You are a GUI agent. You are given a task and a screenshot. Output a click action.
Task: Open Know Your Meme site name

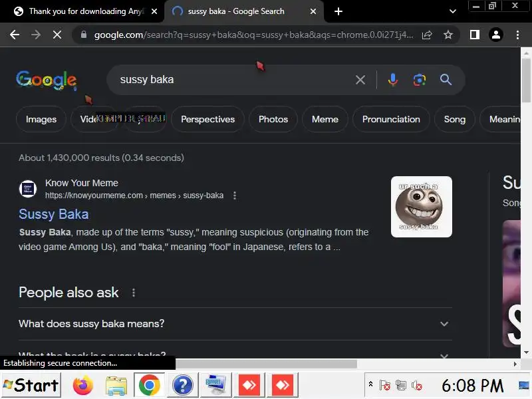(82, 183)
